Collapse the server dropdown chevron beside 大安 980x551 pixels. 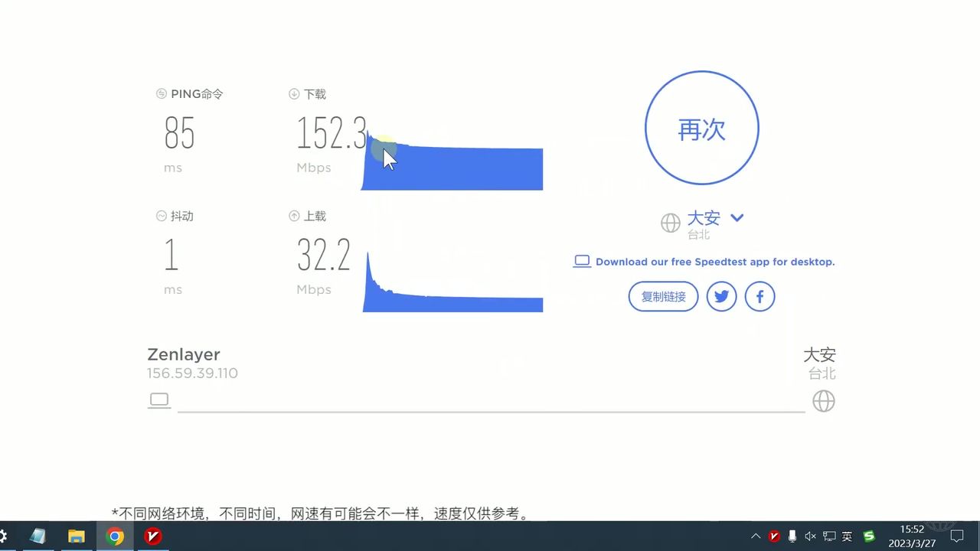(x=737, y=218)
